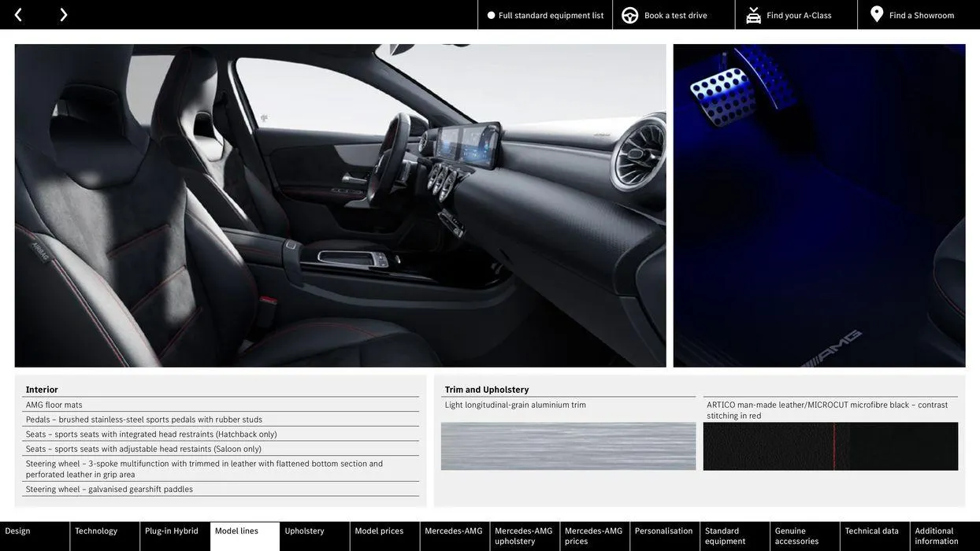
Task: Open the Technology tab
Action: 96,531
